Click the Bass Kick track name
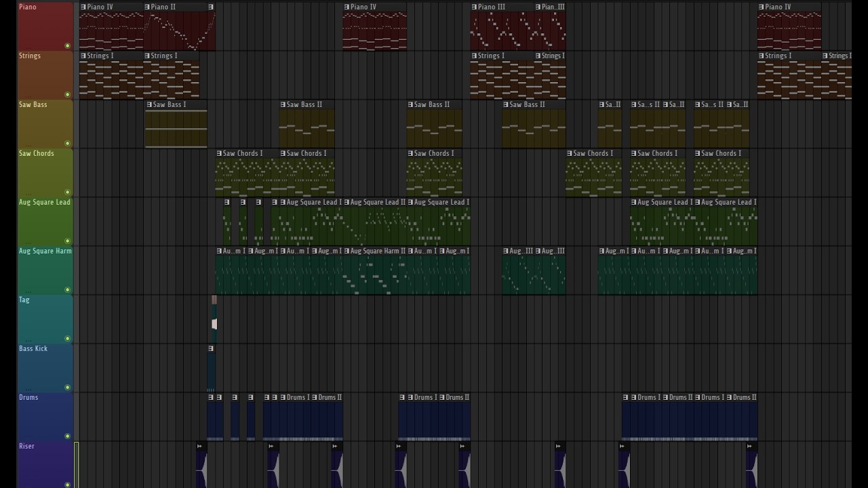Viewport: 868px width, 488px height. pos(33,348)
